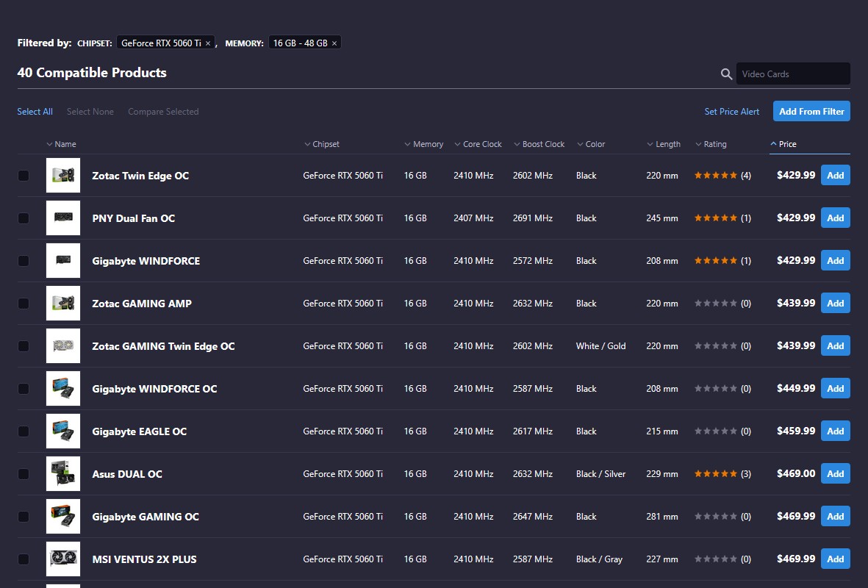The image size is (868, 588).
Task: Open the PNY Dual Fan OC product link
Action: click(134, 218)
